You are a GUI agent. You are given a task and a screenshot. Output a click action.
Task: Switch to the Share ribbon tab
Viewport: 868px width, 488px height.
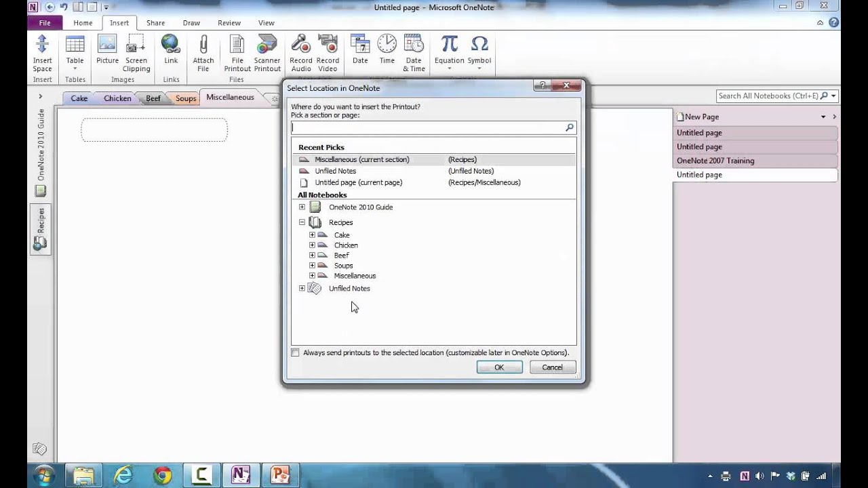(155, 22)
